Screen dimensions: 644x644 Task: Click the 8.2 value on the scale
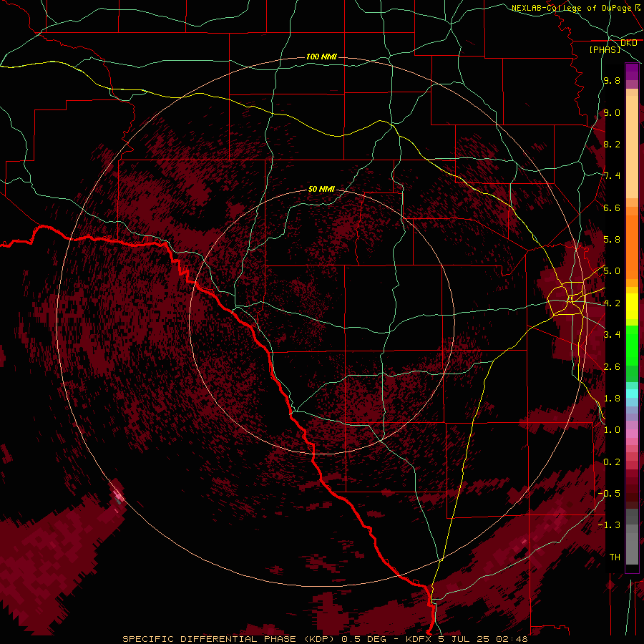pos(612,144)
